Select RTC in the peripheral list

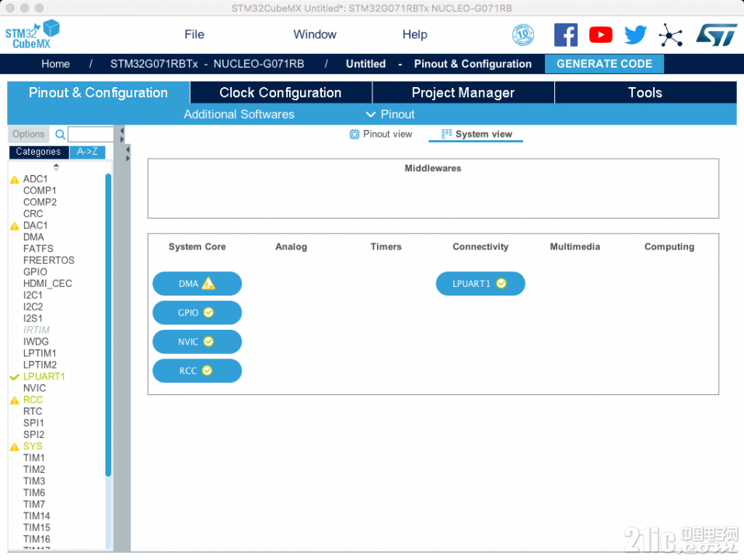33,411
